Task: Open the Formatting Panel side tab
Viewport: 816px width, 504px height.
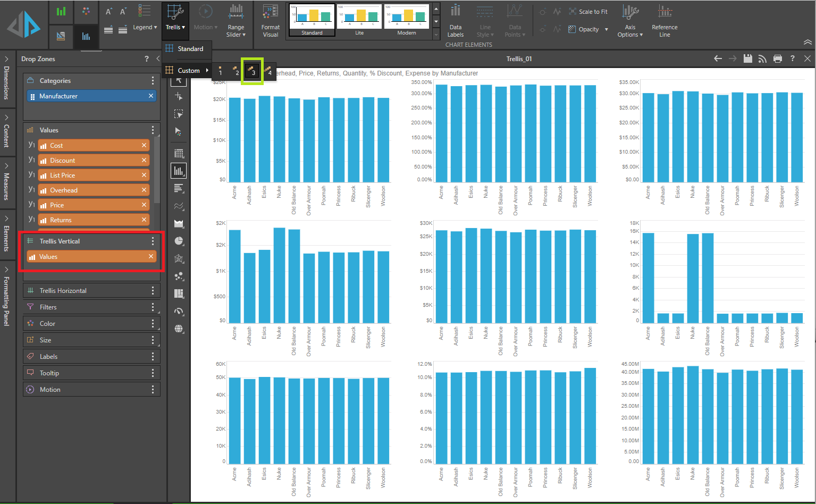Action: click(x=6, y=298)
